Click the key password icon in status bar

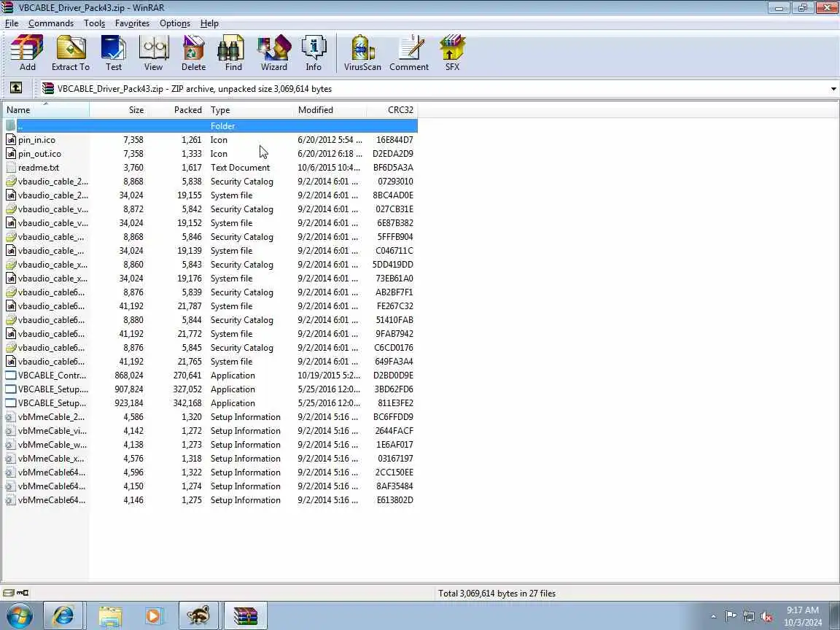click(x=23, y=593)
